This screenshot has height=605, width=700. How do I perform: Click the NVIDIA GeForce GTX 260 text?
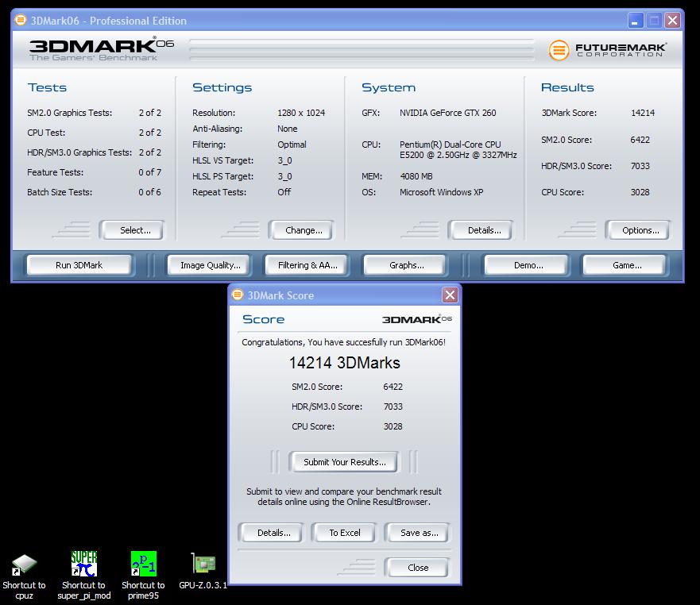pos(448,113)
